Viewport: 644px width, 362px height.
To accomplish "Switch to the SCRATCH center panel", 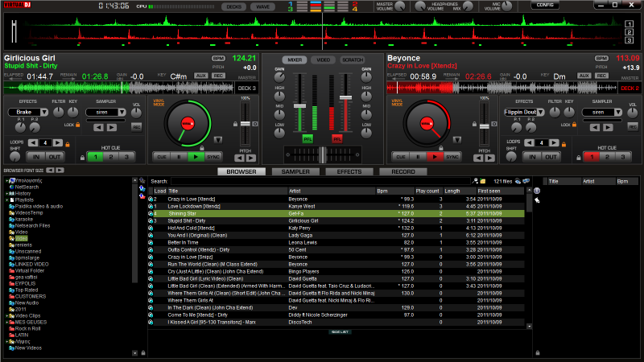I will (x=353, y=60).
